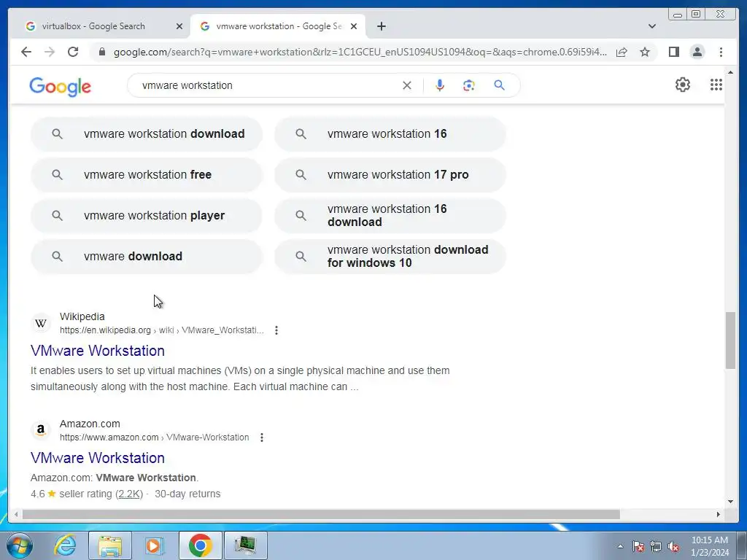The width and height of the screenshot is (747, 560).
Task: Switch to virtualbox Google Search tab
Action: tap(93, 26)
